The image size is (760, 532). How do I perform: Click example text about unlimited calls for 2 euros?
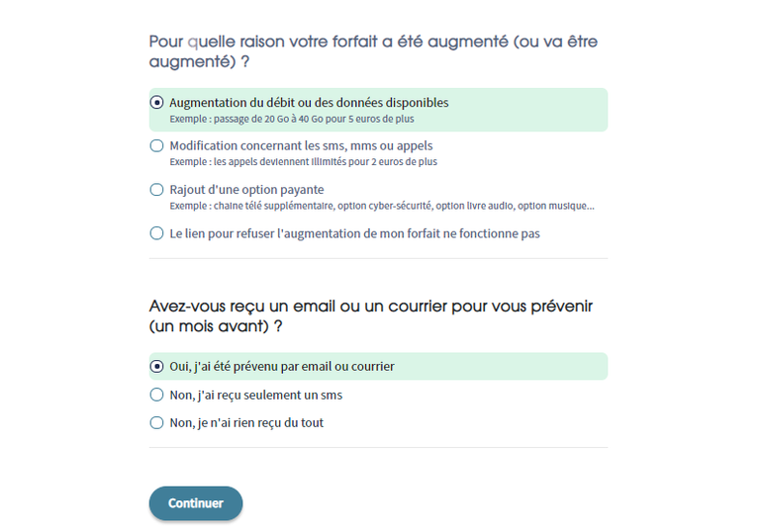pyautogui.click(x=303, y=162)
